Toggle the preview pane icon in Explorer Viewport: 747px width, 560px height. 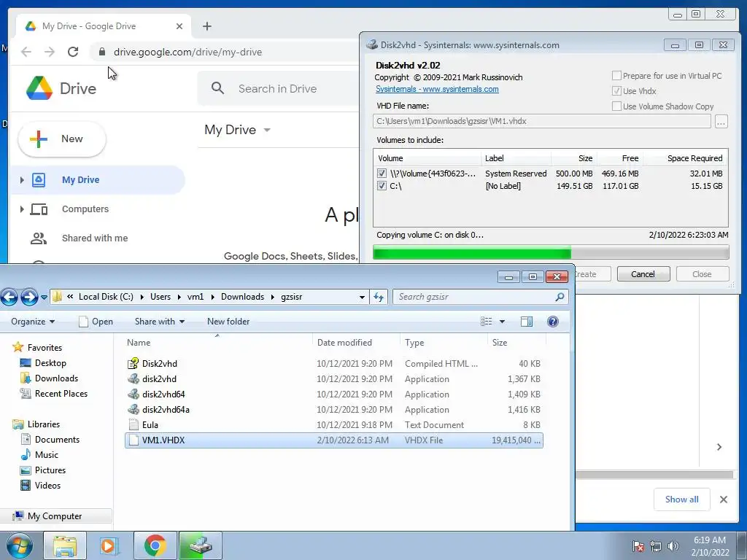coord(527,322)
